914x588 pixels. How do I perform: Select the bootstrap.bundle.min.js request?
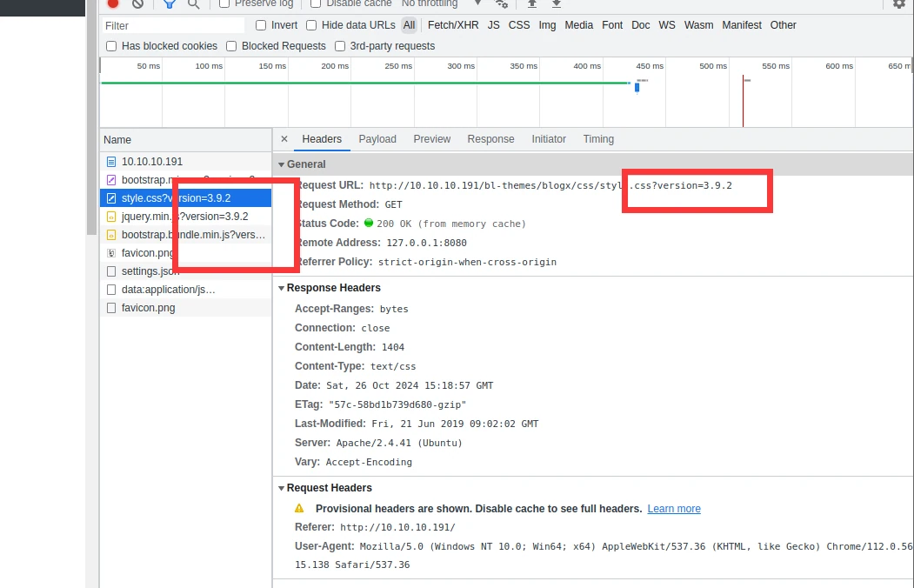pos(185,234)
